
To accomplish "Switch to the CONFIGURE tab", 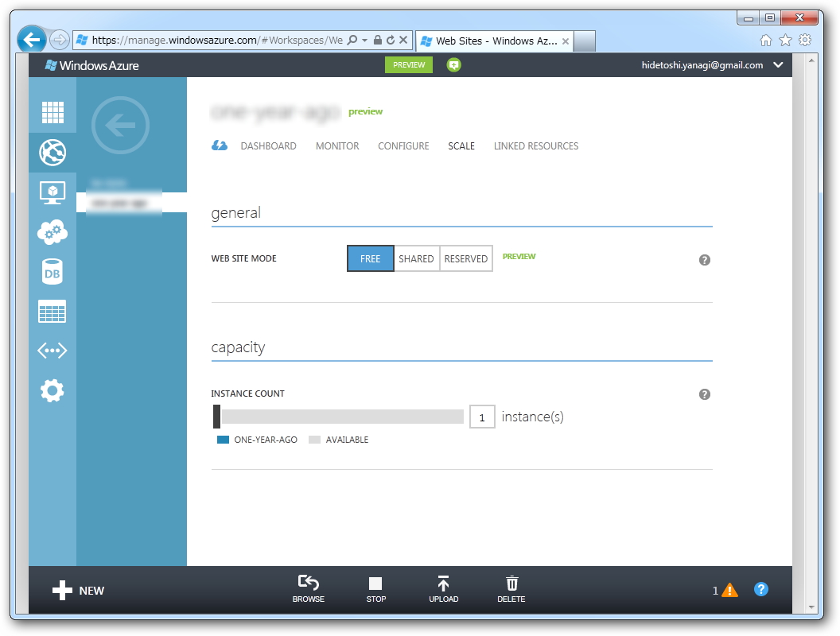I will (403, 146).
